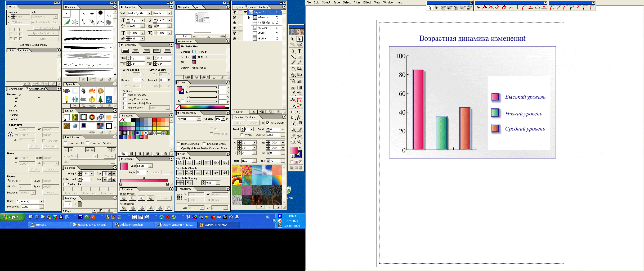Toggle visibility eye for the Graph sublayer

click(234, 28)
